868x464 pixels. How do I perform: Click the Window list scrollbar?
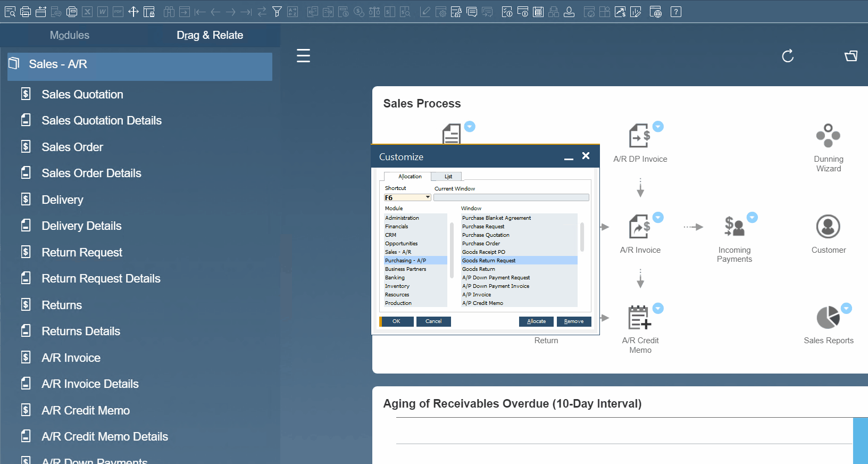point(582,237)
